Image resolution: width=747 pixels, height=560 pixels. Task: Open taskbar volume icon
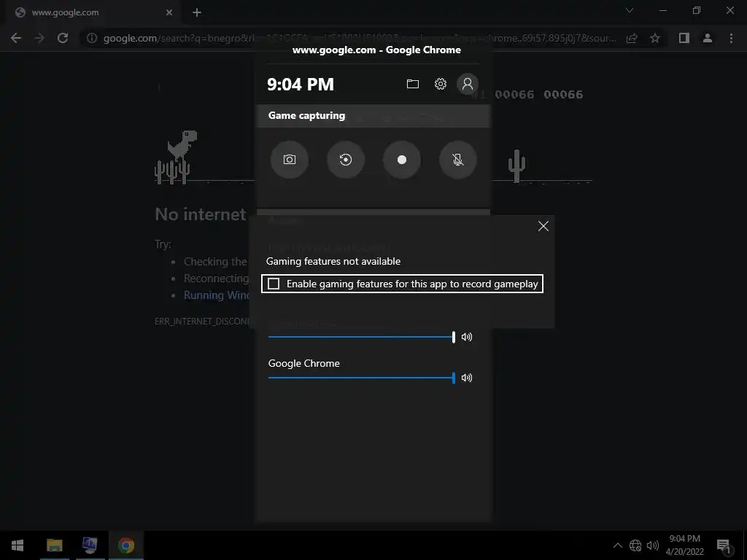pyautogui.click(x=653, y=545)
